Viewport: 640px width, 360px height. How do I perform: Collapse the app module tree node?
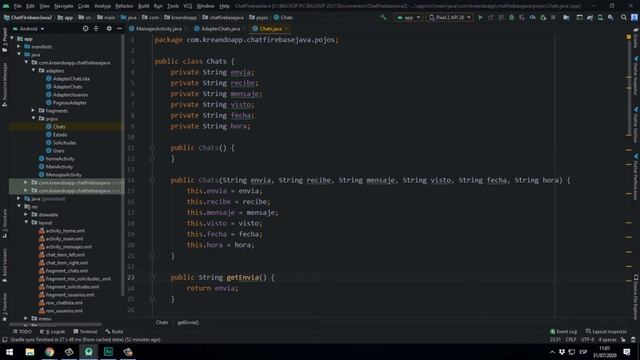pos(12,38)
